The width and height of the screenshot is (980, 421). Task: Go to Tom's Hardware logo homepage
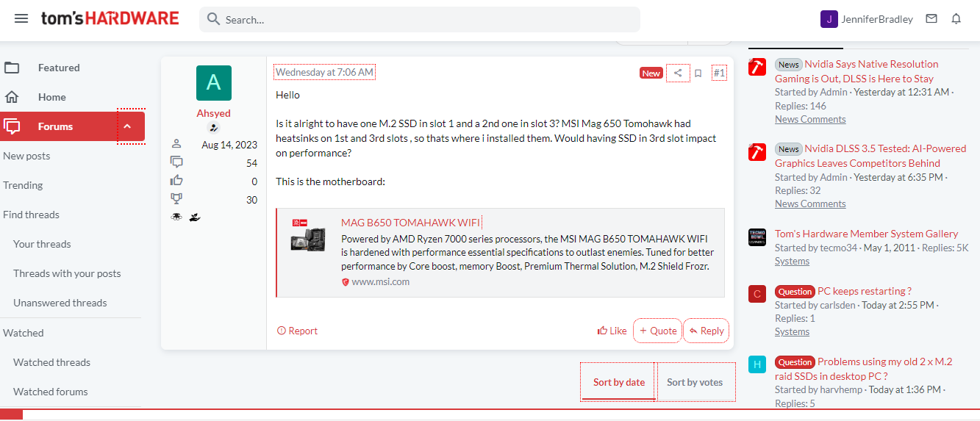[110, 18]
